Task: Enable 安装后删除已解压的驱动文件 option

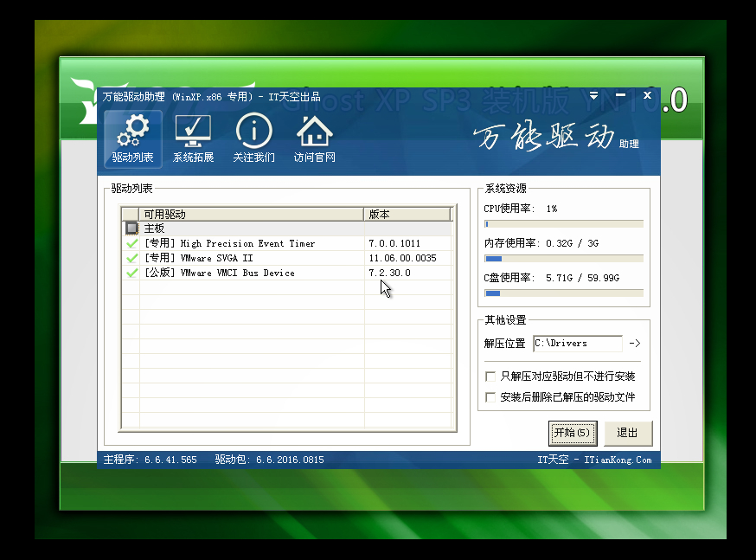Action: point(491,397)
